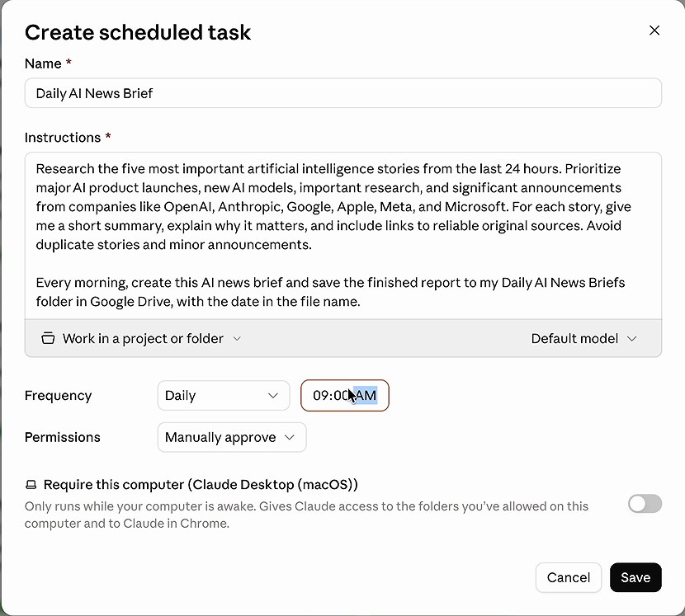This screenshot has height=616, width=685.
Task: Click the laptop icon beside Require this computer
Action: click(31, 485)
